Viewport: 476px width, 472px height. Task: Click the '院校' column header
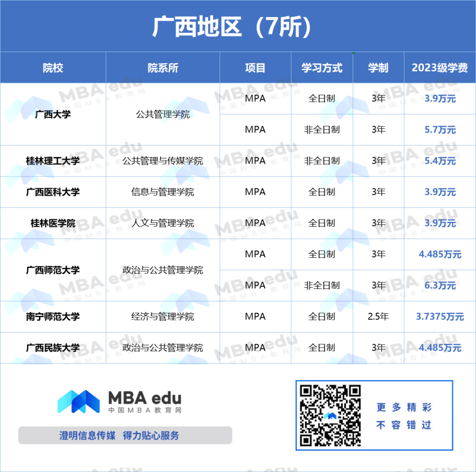pyautogui.click(x=53, y=68)
